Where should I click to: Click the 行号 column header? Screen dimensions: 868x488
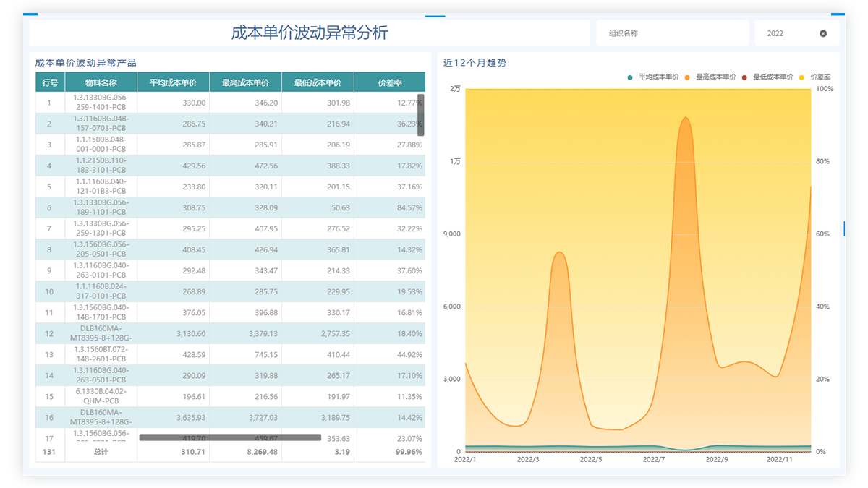[x=50, y=82]
